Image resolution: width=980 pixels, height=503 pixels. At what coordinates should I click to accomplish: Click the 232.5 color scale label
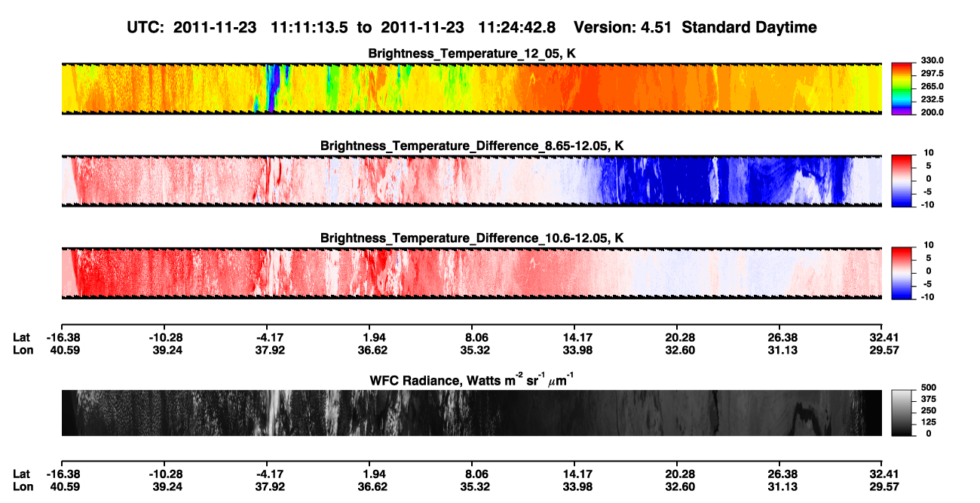(933, 100)
